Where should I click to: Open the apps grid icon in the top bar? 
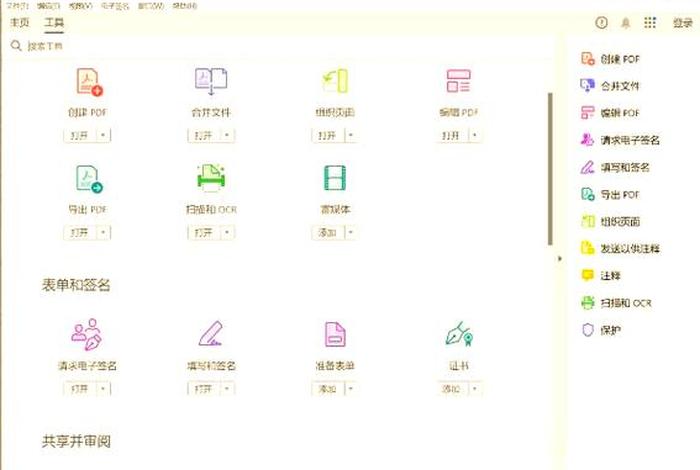(650, 22)
